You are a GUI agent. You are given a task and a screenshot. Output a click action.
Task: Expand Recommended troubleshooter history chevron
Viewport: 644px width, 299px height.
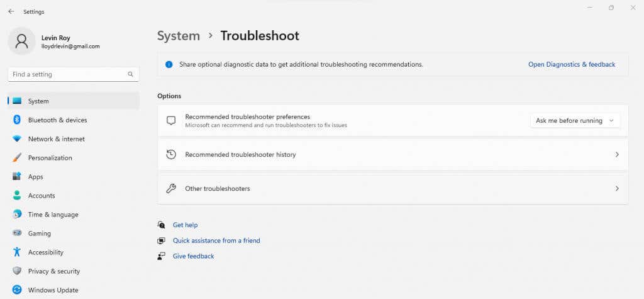coord(617,154)
